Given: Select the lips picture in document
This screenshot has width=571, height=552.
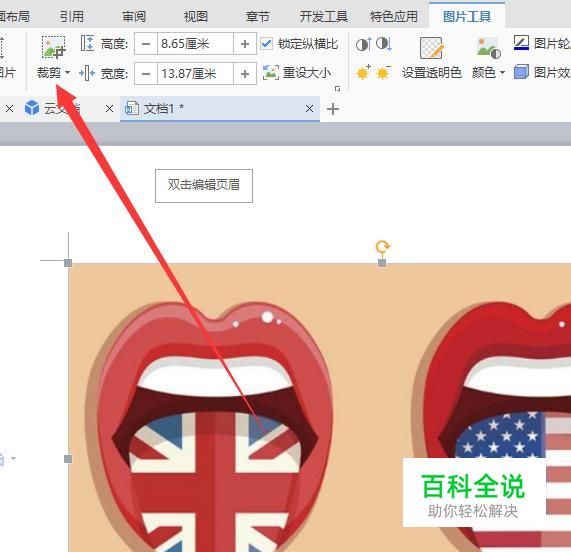Looking at the screenshot, I should pos(319,407).
